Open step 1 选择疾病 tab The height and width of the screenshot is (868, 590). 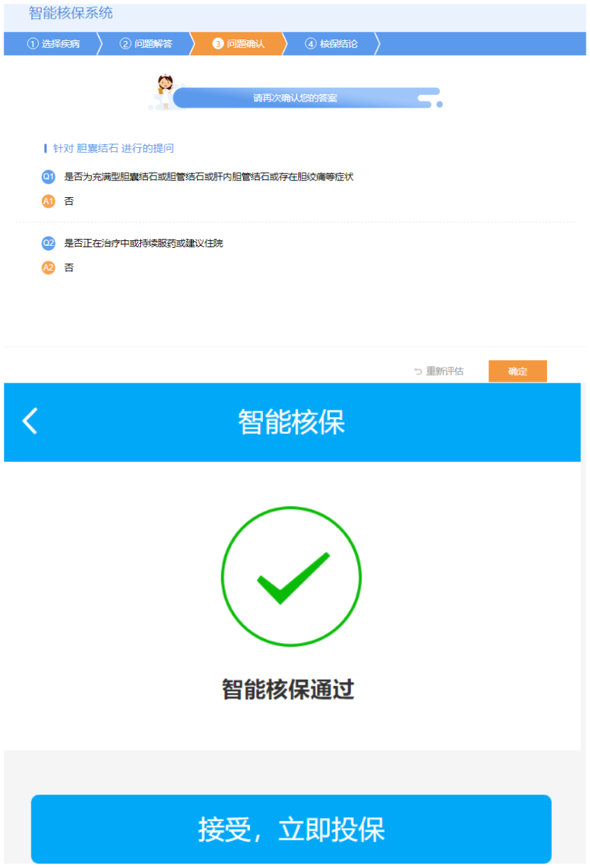coord(53,44)
